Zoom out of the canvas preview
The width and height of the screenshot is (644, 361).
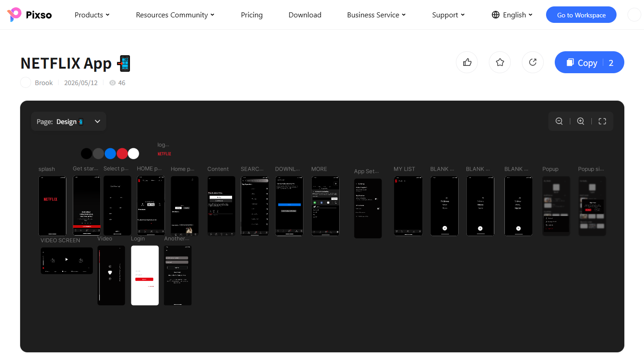coord(559,121)
